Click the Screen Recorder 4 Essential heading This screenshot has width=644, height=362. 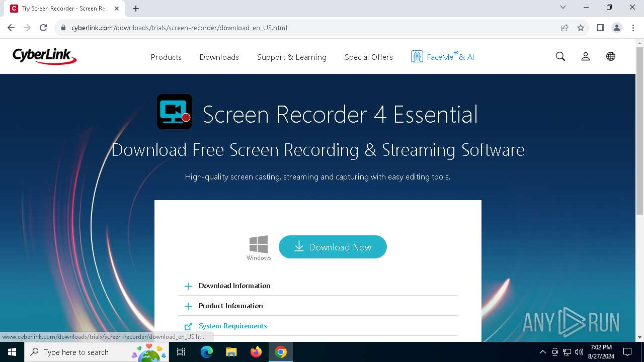(340, 114)
